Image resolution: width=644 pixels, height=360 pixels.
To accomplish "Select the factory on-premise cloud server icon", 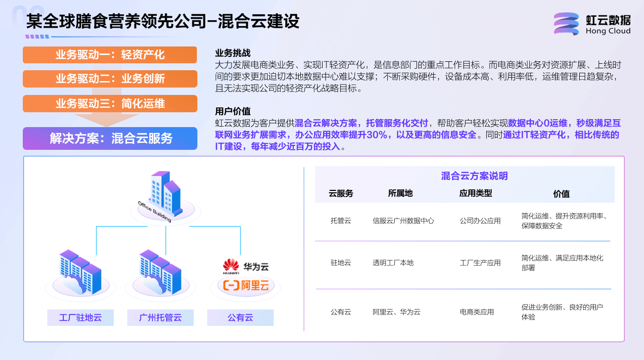I will pyautogui.click(x=80, y=273).
